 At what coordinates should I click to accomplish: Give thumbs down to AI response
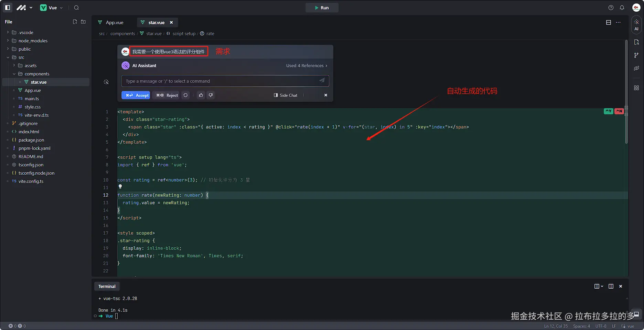(211, 95)
